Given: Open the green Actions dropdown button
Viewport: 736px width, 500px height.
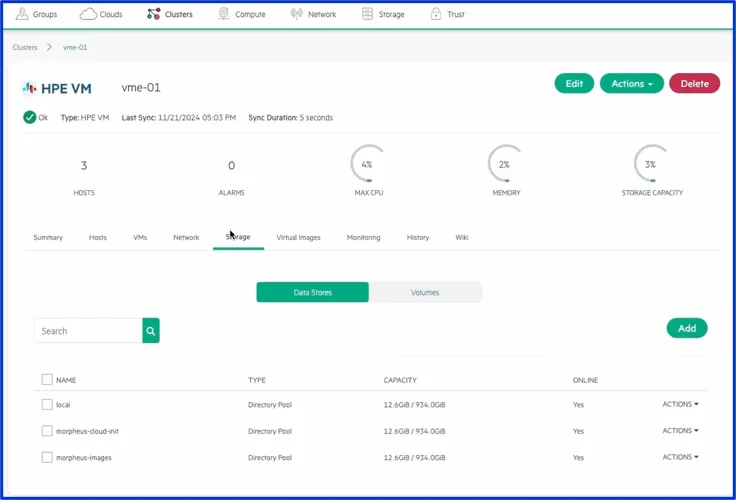Looking at the screenshot, I should coord(632,84).
